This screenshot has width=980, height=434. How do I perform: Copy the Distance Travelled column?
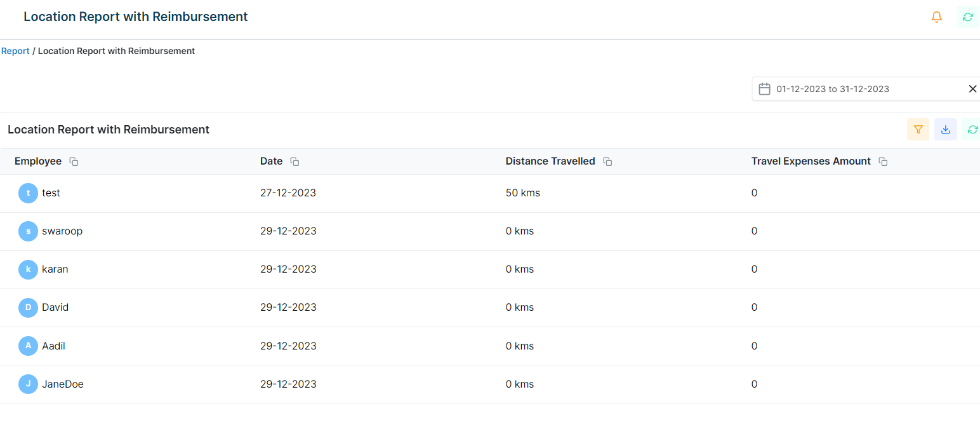click(x=607, y=162)
